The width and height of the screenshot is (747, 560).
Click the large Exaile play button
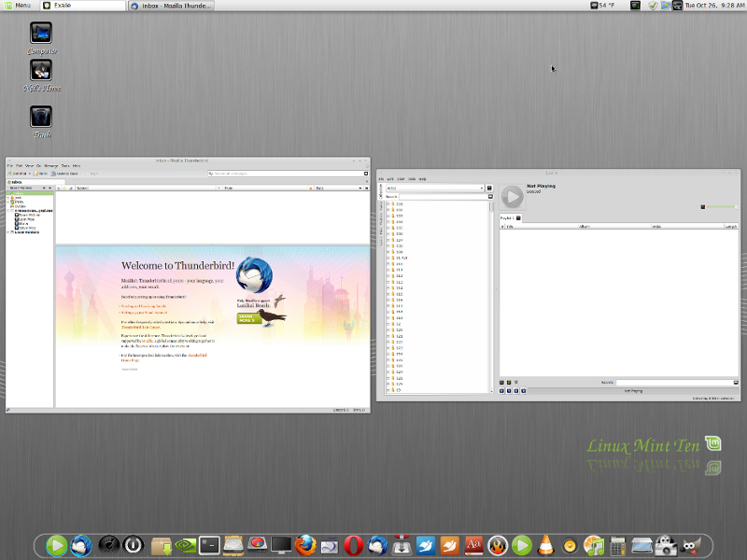(512, 197)
